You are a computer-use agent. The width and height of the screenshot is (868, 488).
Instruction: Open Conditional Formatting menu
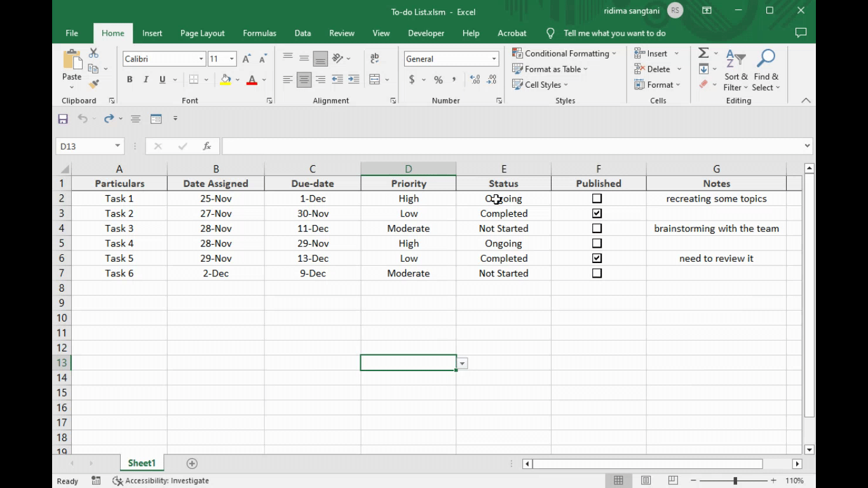564,53
